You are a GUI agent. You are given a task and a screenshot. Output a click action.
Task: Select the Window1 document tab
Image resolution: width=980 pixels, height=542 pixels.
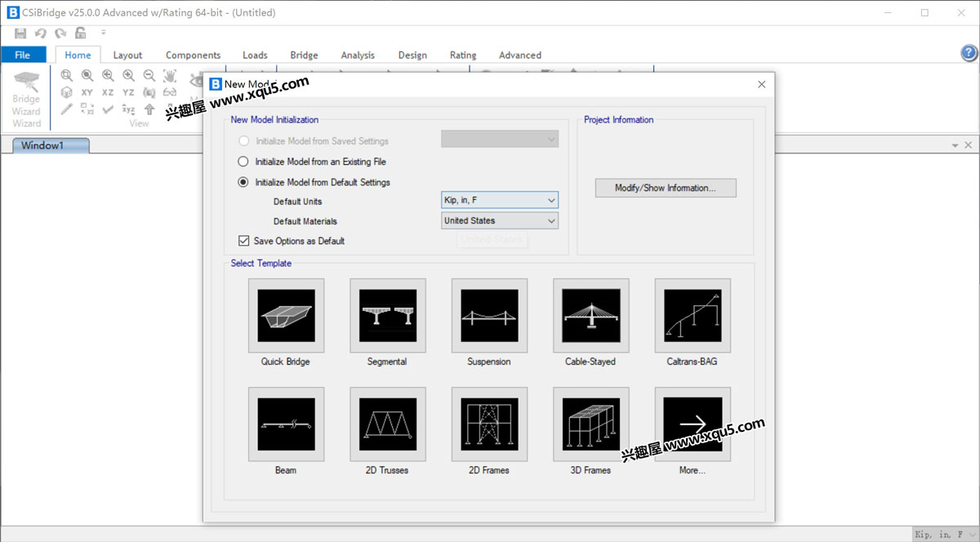[x=51, y=145]
